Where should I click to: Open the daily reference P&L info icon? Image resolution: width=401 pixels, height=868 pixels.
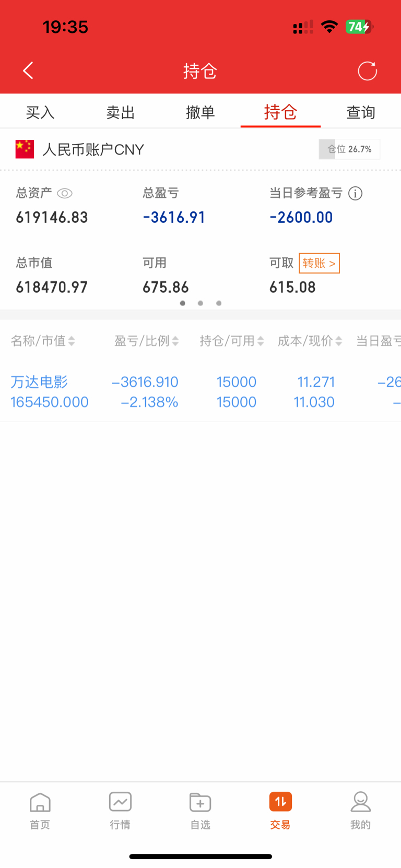pos(356,194)
